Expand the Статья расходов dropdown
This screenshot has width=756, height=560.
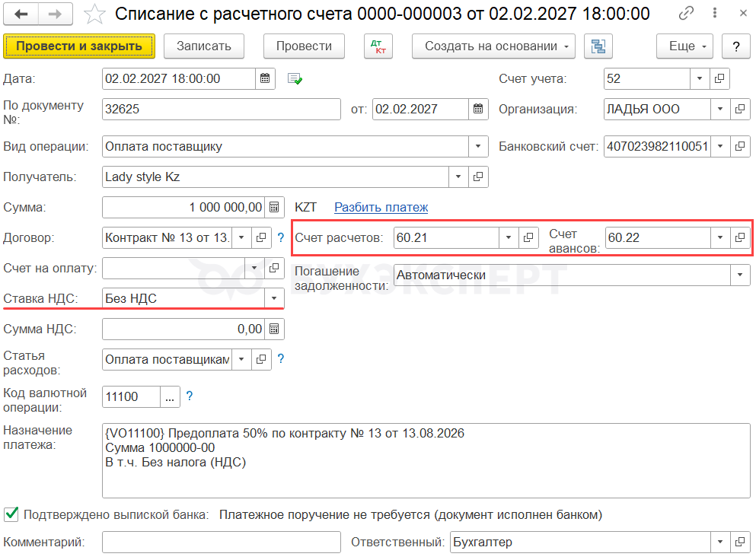[241, 359]
